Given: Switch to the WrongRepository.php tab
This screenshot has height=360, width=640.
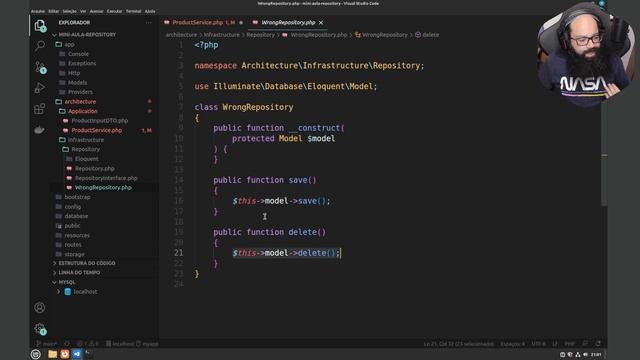Looking at the screenshot, I should (x=288, y=22).
